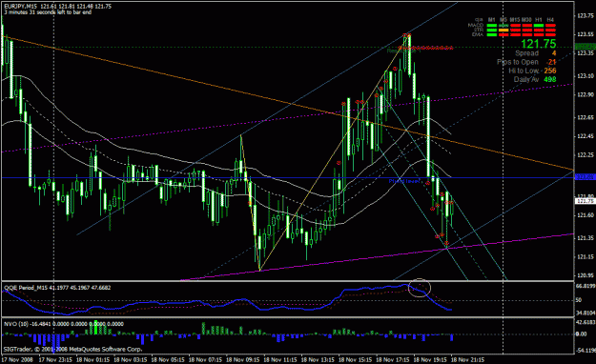
Task: Click the green dotted line price tag on axis
Action: click(x=586, y=47)
